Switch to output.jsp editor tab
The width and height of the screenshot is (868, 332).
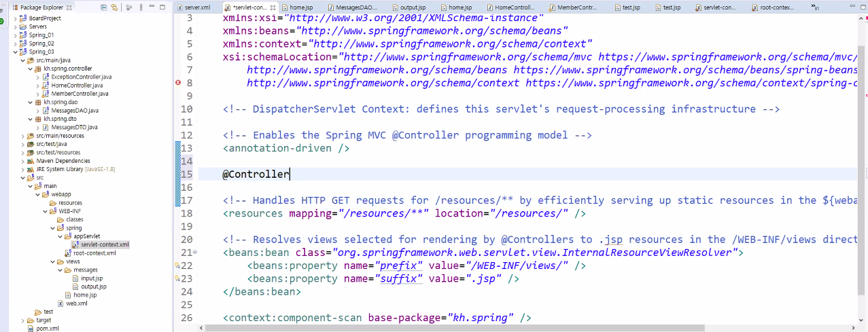click(x=413, y=7)
